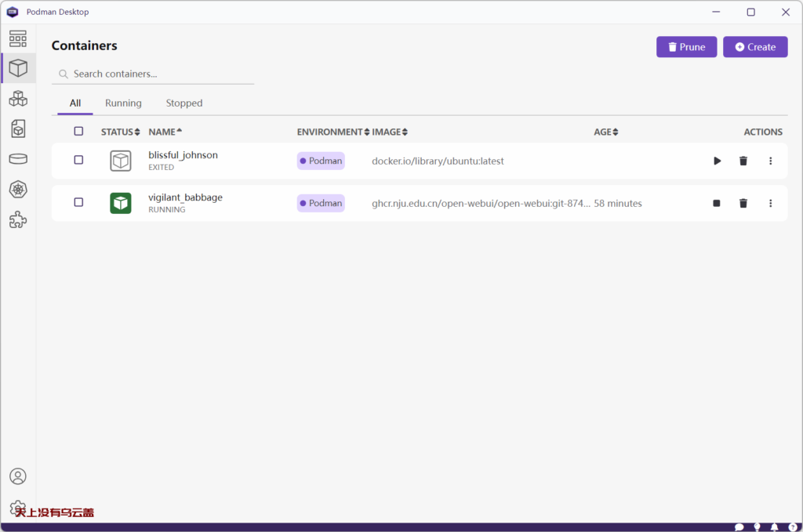
Task: Open the notifications bell in status bar
Action: pos(774,527)
